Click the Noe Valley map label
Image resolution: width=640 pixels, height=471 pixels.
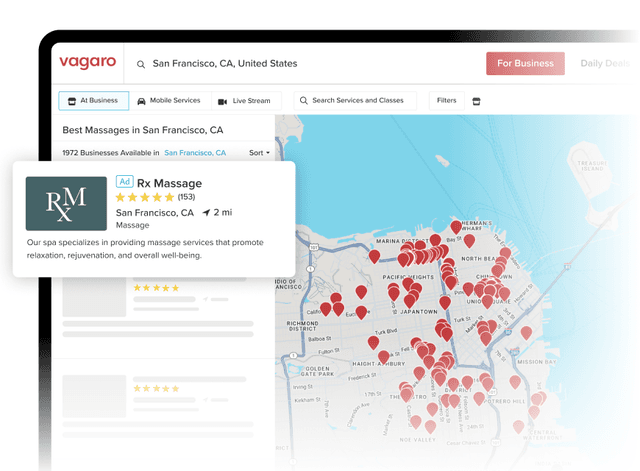click(x=418, y=440)
